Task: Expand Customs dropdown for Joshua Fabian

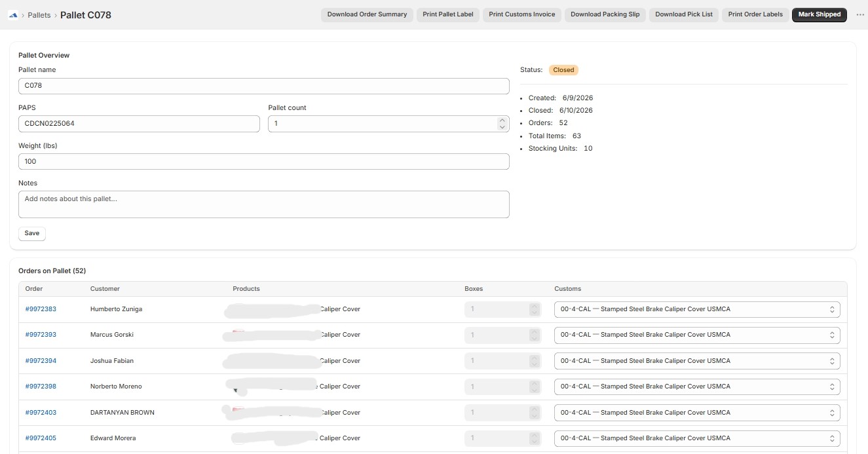Action: [x=697, y=361]
